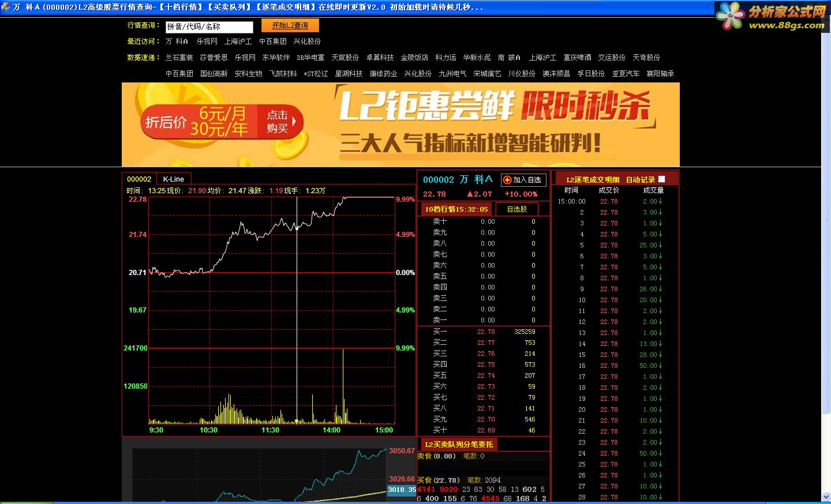The height and width of the screenshot is (504, 831).
Task: Click the 拼音/代码/名称 search input
Action: [x=209, y=27]
